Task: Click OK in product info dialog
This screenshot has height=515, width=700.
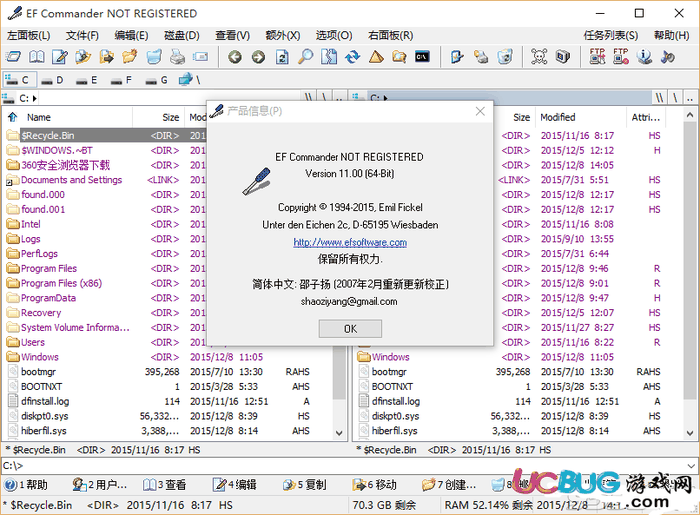Action: (x=350, y=329)
